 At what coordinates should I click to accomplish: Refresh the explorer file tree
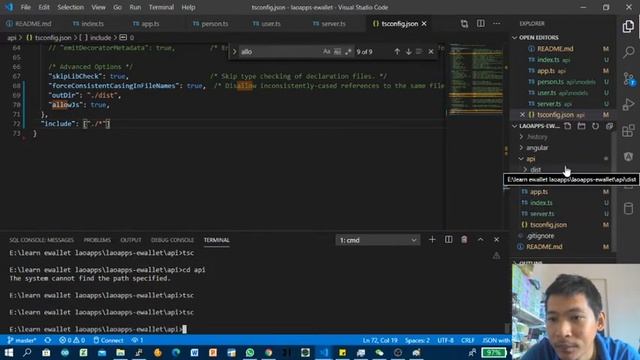tap(596, 126)
